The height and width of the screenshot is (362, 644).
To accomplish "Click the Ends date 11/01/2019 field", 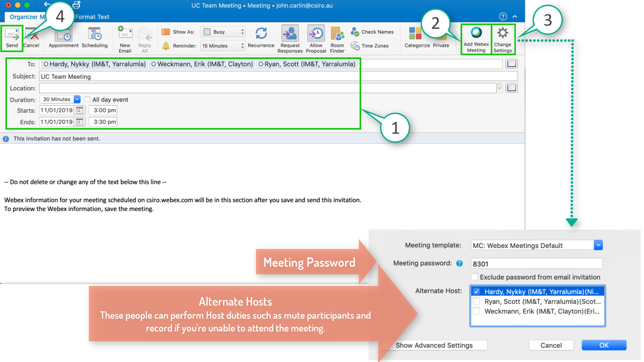I will pos(57,122).
